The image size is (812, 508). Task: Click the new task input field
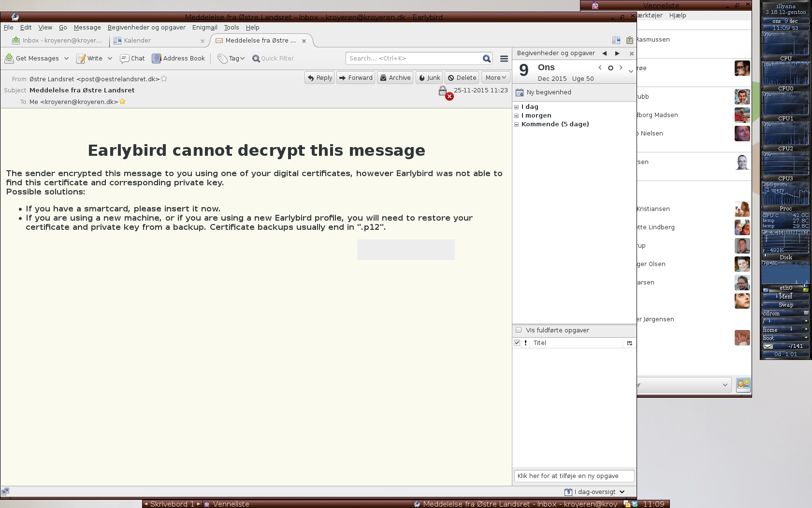574,476
